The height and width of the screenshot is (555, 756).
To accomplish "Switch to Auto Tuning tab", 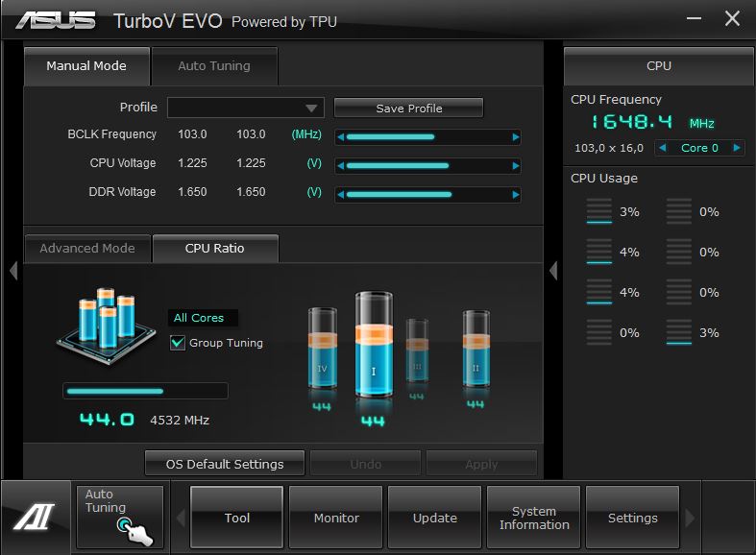I will (214, 66).
